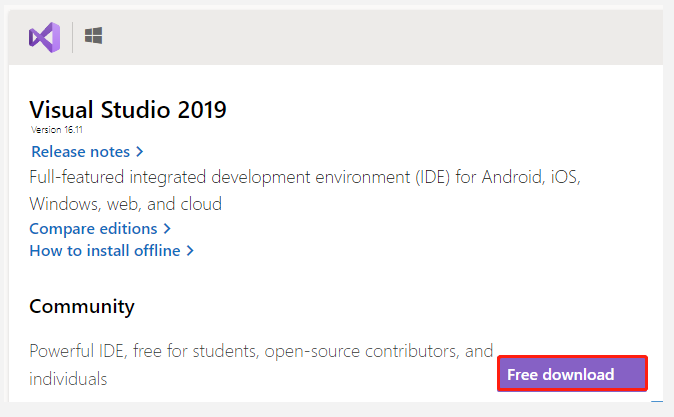Viewport: 674px width, 417px height.
Task: Click the purple Visual Studio logo icon
Action: point(45,37)
